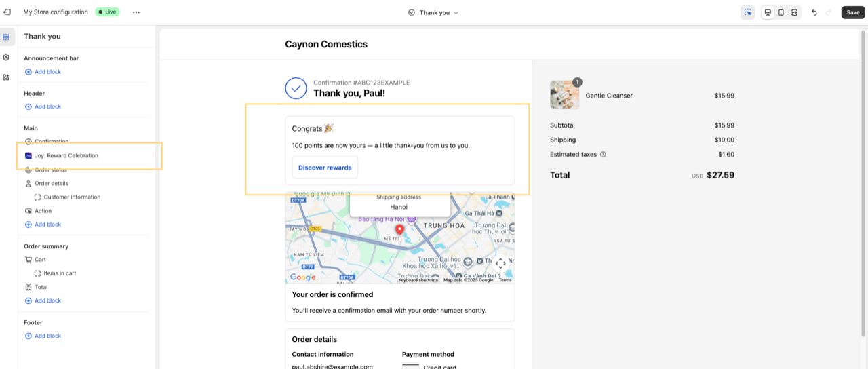Click the fullscreen preview icon
The image size is (868, 369).
[x=794, y=12]
